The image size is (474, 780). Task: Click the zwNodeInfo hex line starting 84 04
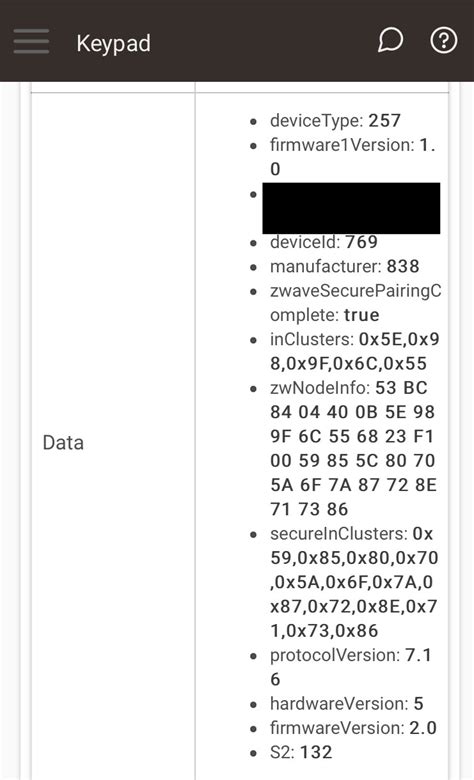(x=353, y=412)
